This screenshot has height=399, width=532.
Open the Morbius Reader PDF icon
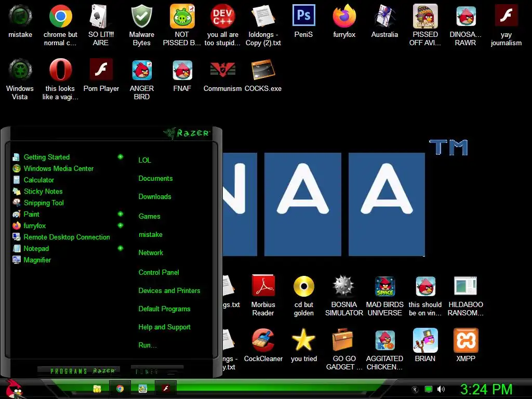click(263, 286)
